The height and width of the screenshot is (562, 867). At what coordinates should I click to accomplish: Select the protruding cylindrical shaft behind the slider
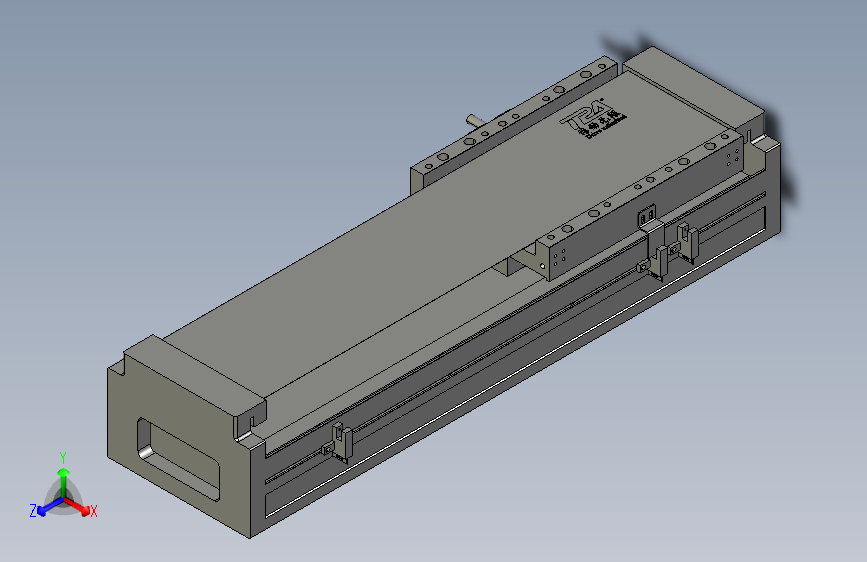click(475, 121)
